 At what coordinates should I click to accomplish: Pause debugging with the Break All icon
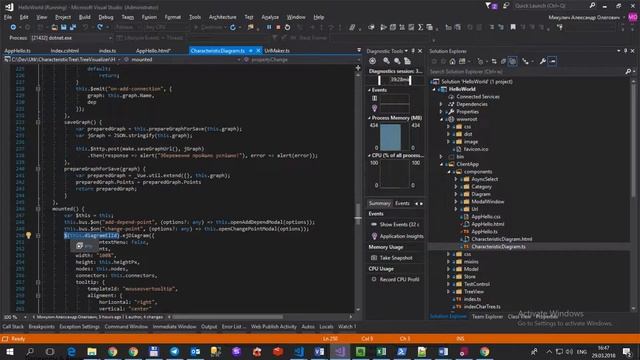(269, 27)
